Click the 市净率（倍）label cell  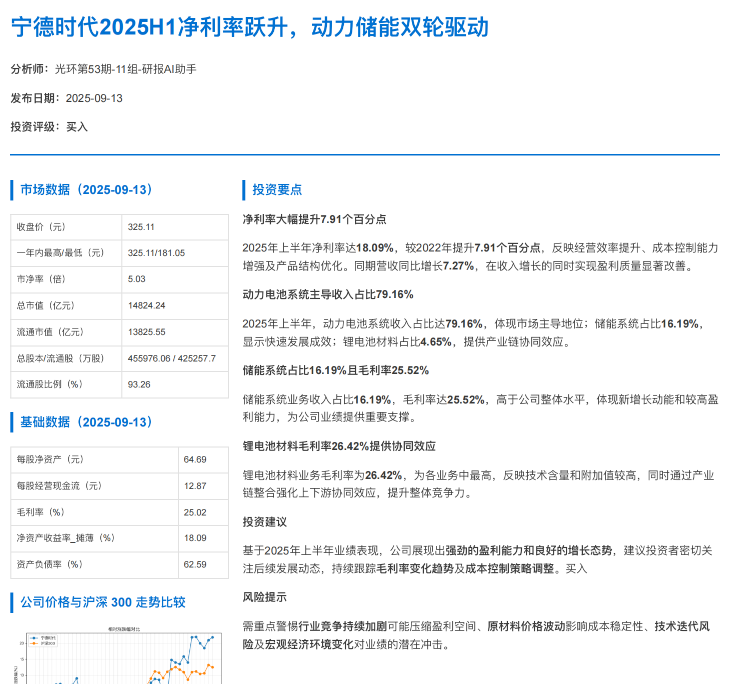tap(66, 279)
